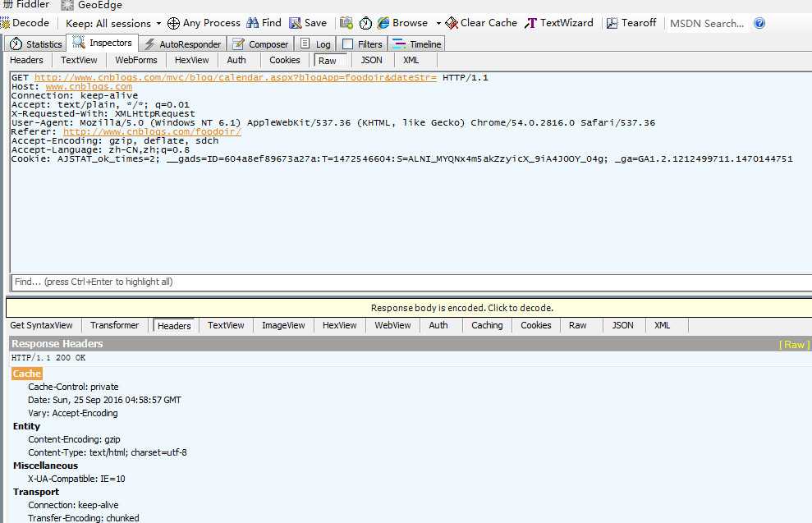Switch to the Statistics tab

(x=36, y=44)
